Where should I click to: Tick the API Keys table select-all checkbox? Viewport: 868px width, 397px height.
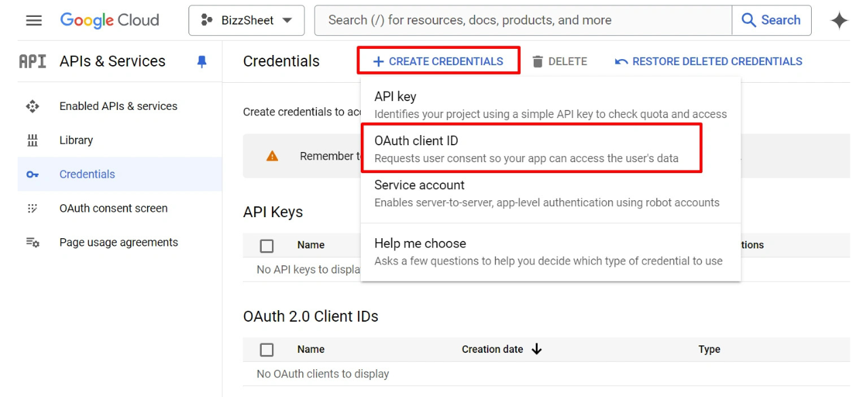pyautogui.click(x=267, y=246)
